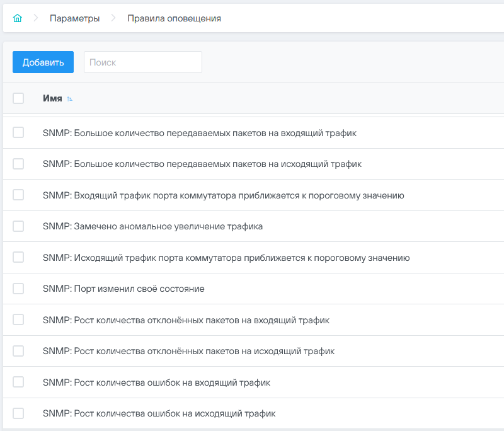Click Правила оповещения breadcrumb
Viewport: 504px width, 431px height.
[174, 18]
